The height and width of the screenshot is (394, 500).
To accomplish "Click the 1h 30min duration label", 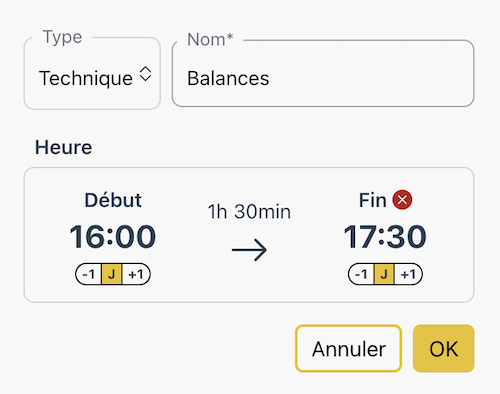I will tap(249, 212).
